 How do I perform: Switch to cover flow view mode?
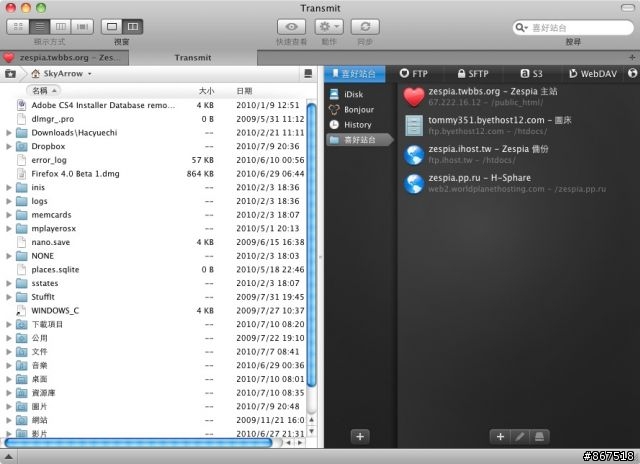tap(82, 27)
